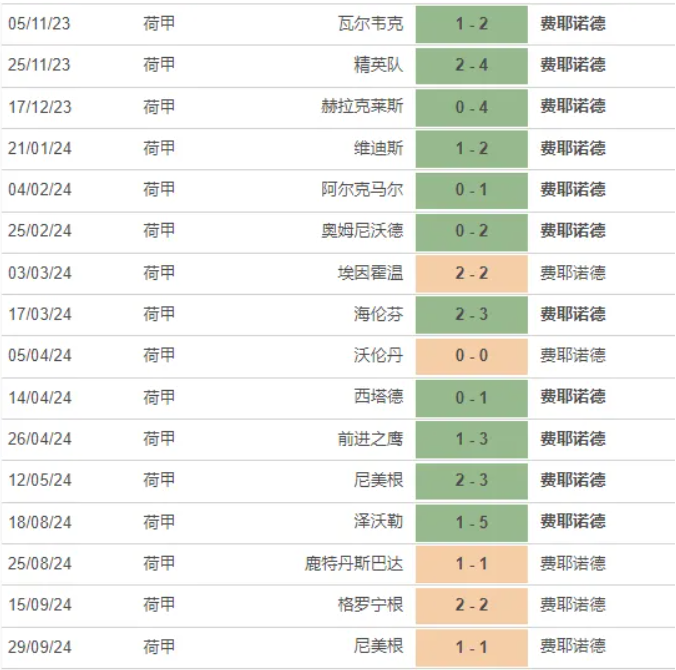Click the 鹿特丹斯巴达 team name
This screenshot has width=676, height=670.
point(355,564)
